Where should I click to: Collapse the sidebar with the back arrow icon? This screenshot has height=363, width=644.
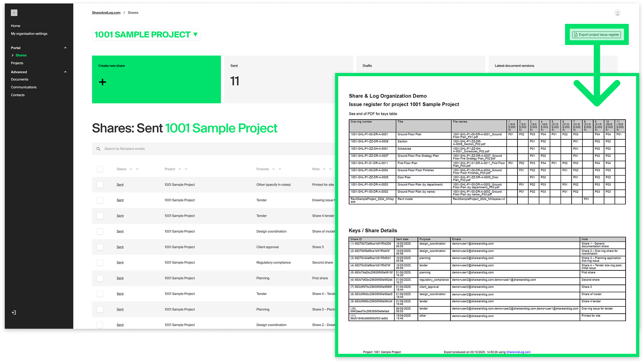(14, 13)
